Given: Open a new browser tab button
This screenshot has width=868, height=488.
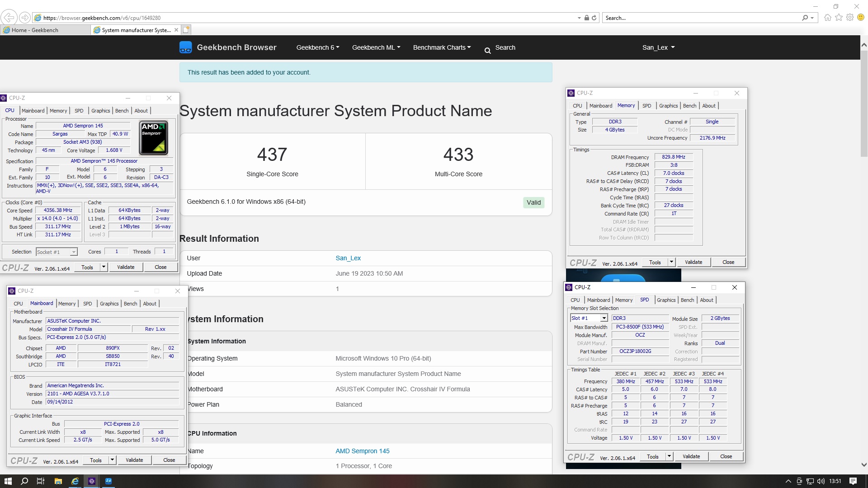Looking at the screenshot, I should 186,30.
